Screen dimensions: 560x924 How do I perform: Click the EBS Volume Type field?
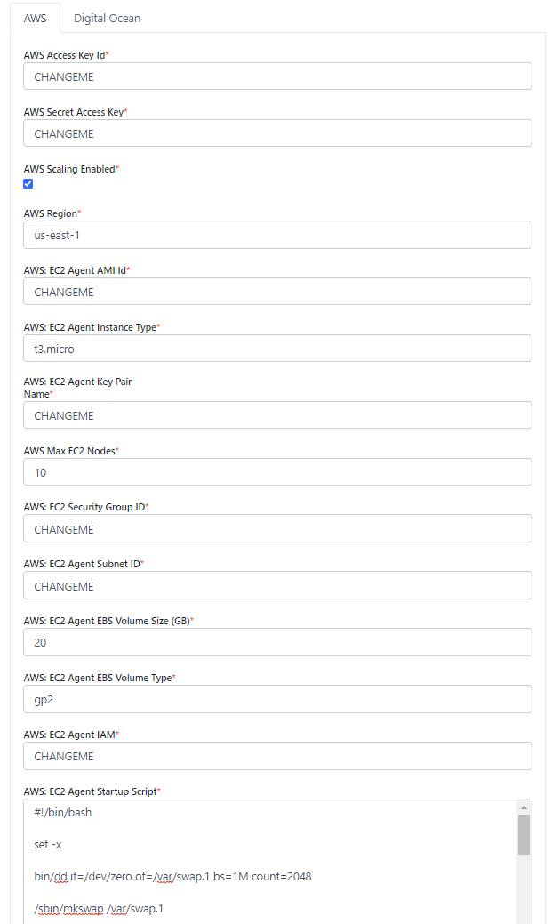point(277,699)
